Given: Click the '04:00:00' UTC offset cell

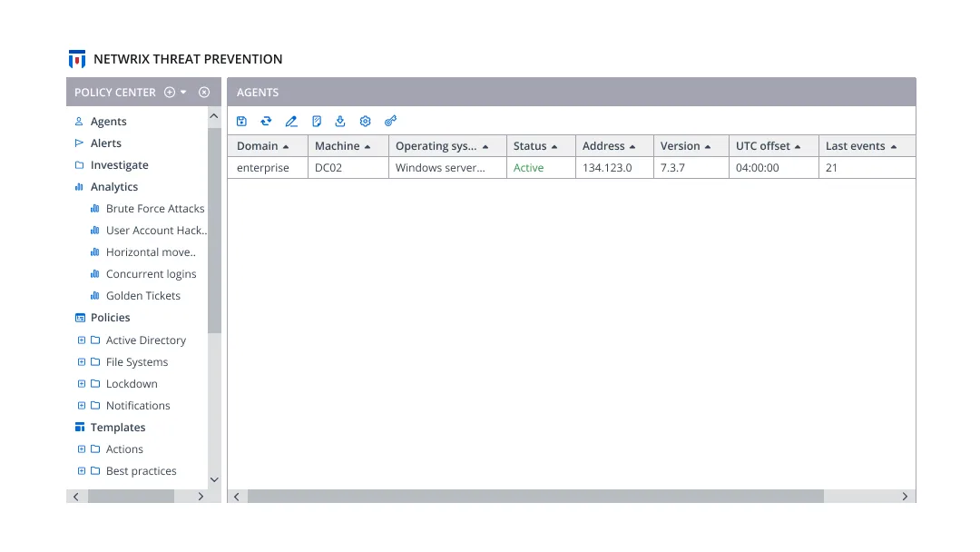Looking at the screenshot, I should tap(774, 168).
